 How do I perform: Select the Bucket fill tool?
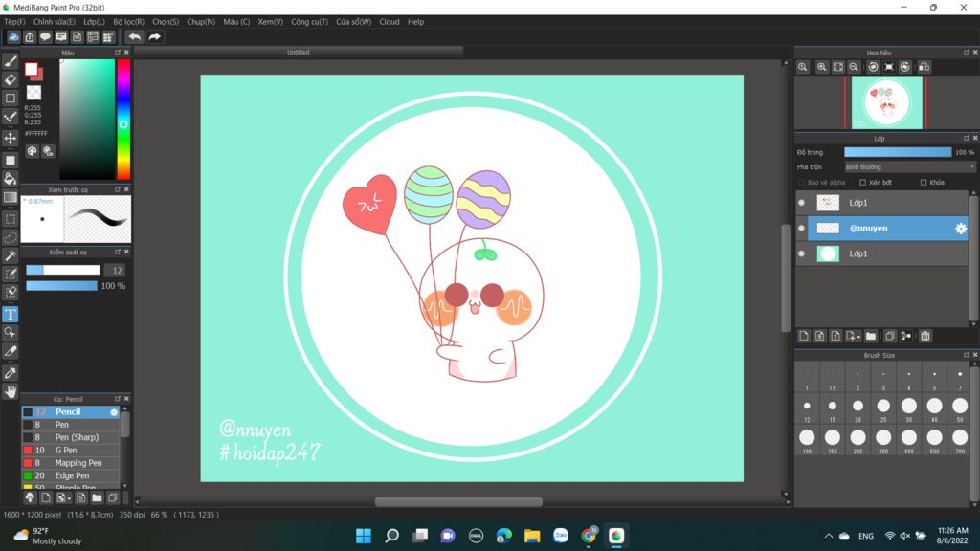coord(10,179)
